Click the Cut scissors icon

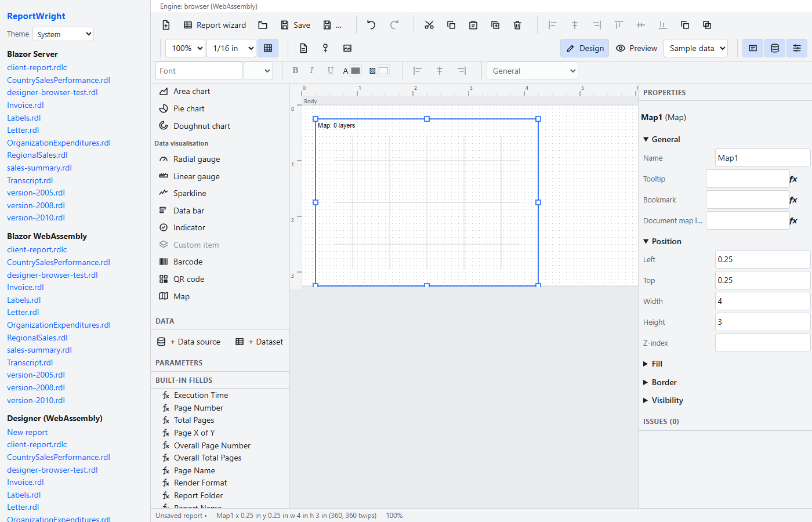pos(429,25)
